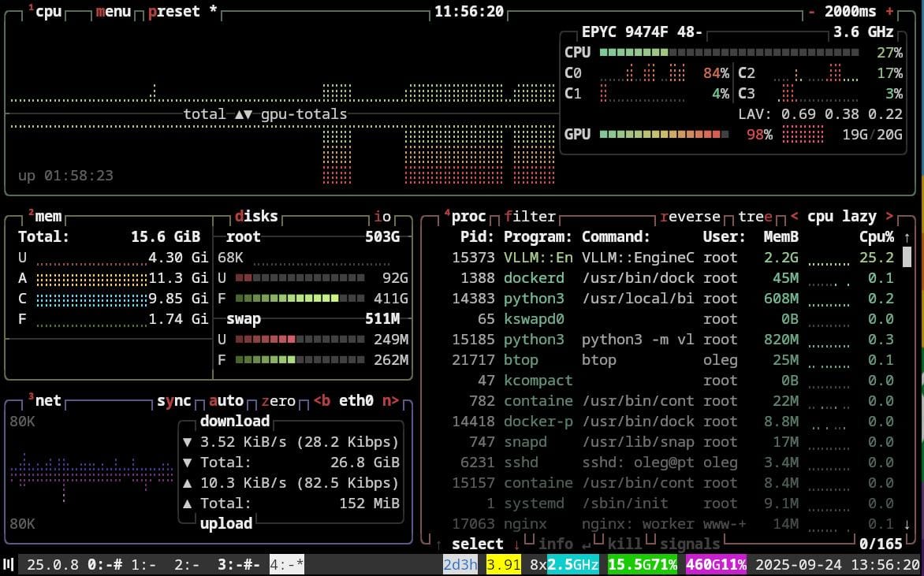Screen dimensions: 924x576
Task: Click the up arrow left of select
Action: pyautogui.click(x=439, y=544)
